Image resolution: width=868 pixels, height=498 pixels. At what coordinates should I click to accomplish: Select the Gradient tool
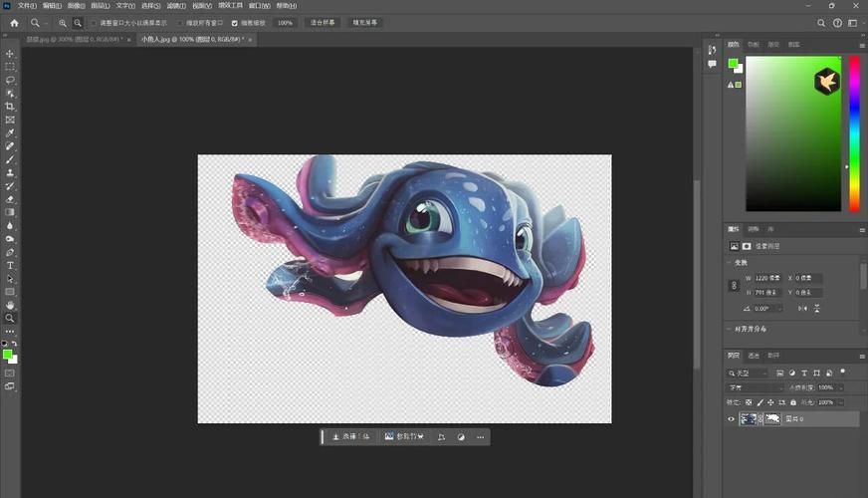10,212
